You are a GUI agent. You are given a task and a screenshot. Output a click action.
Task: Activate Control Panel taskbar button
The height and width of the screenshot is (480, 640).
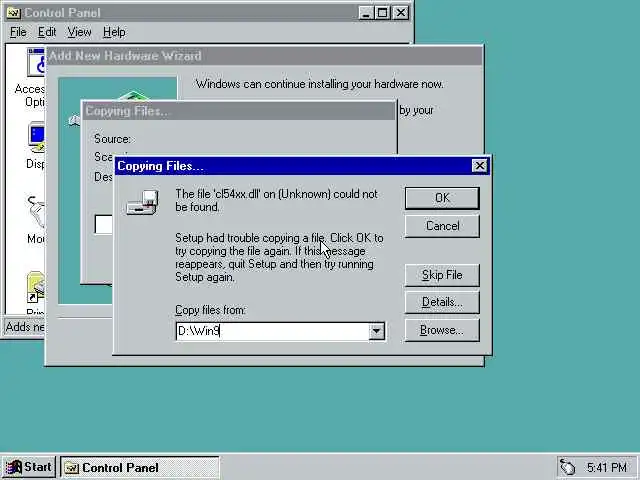140,467
